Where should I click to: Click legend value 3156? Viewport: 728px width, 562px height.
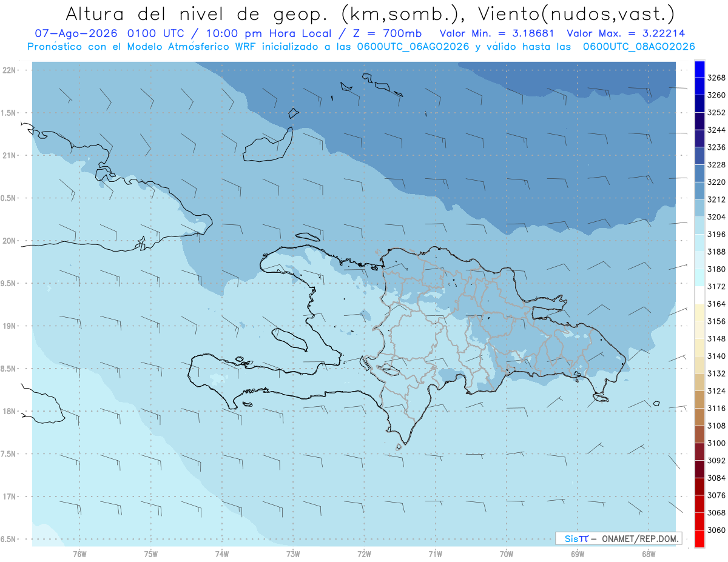[716, 321]
